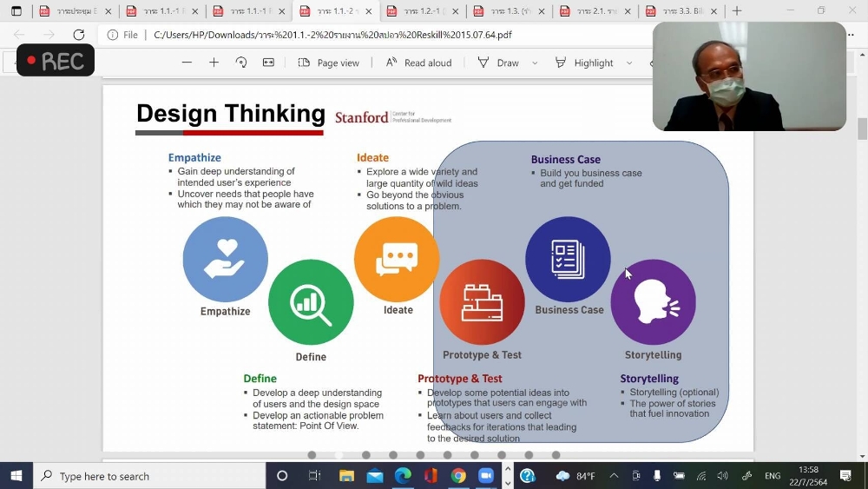Open Google Chrome from the taskbar
Screen dimensions: 868x489
(458, 476)
